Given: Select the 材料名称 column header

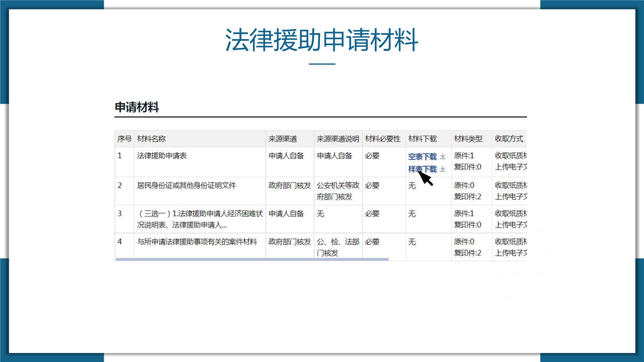Looking at the screenshot, I should click(x=151, y=139).
